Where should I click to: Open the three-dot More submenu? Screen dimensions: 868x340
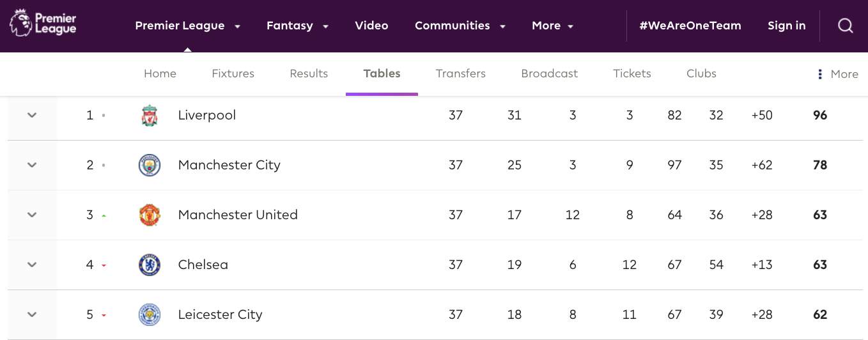837,74
